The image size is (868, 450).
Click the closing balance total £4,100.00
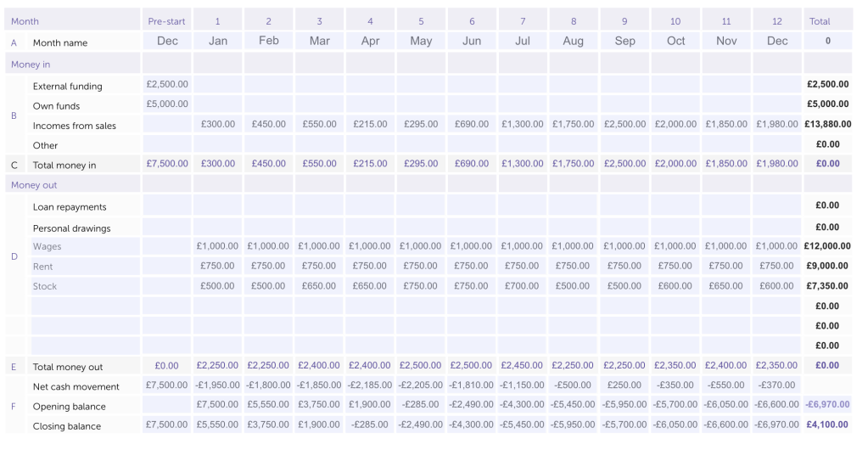827,425
